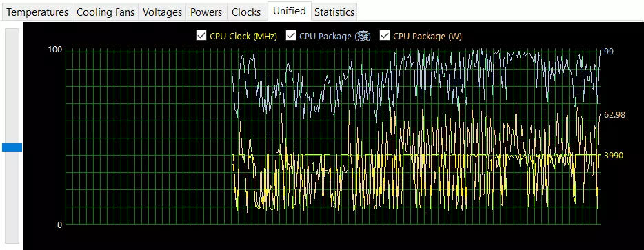Image resolution: width=644 pixels, height=250 pixels.
Task: Click the 0 label at the graph baseline
Action: 59,225
